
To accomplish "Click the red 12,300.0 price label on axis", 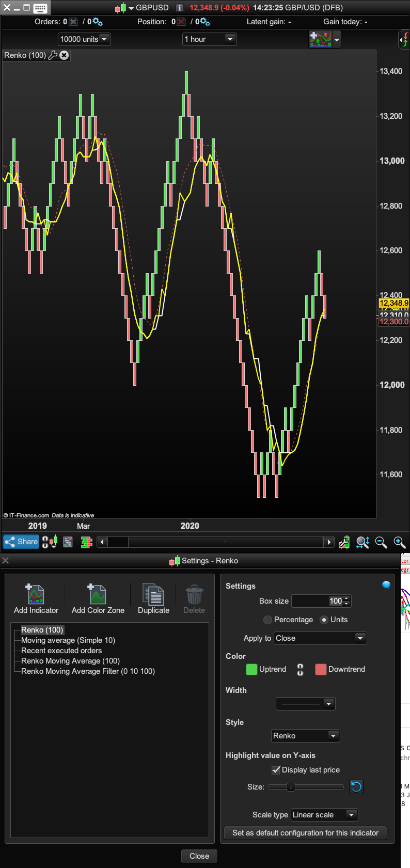I will coord(394,322).
